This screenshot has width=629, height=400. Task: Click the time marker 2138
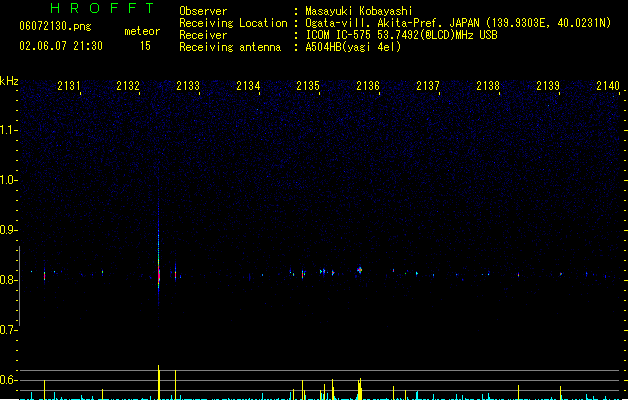(488, 85)
